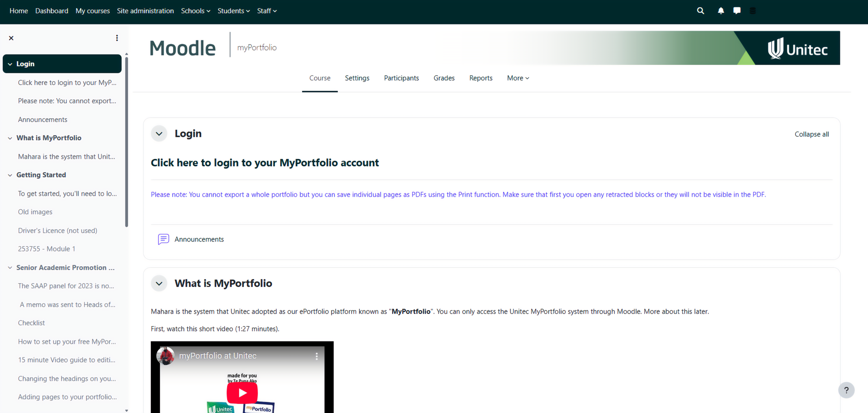868x413 pixels.
Task: Switch to the Grades tab
Action: pos(444,78)
